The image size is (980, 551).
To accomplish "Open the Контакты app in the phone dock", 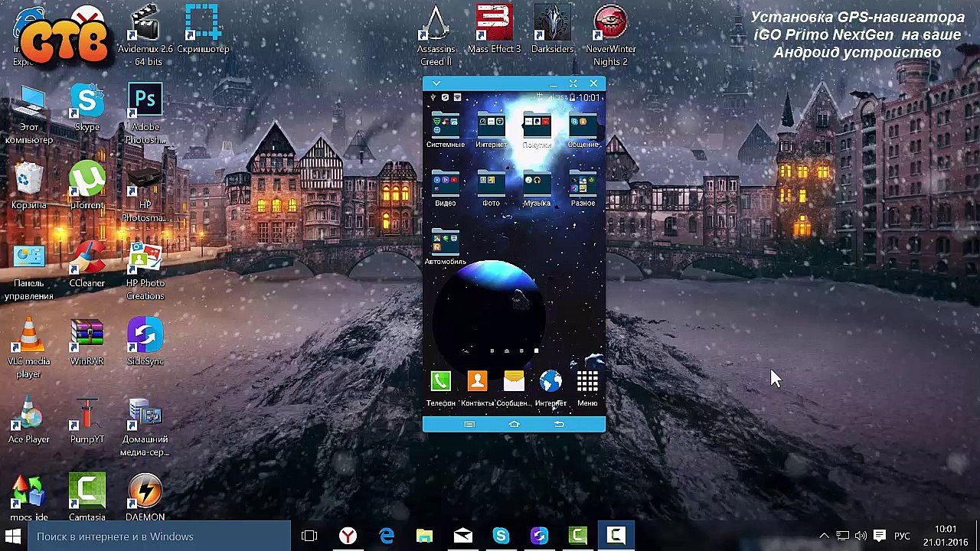I will click(x=477, y=387).
